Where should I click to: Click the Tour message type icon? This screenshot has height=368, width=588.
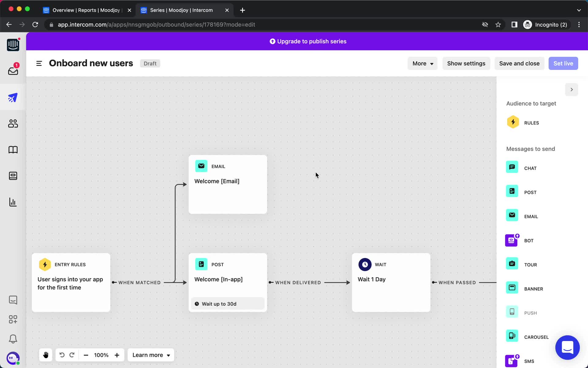coord(512,264)
